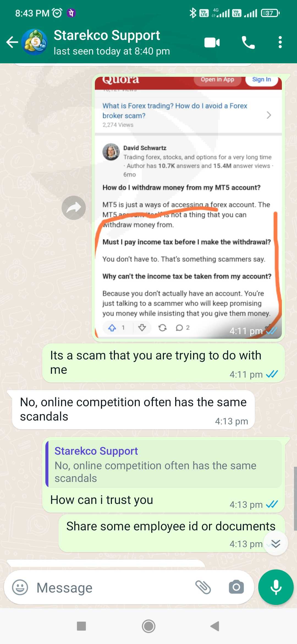This screenshot has height=644, width=297.
Task: Open Starekco Support profile picture
Action: (34, 42)
